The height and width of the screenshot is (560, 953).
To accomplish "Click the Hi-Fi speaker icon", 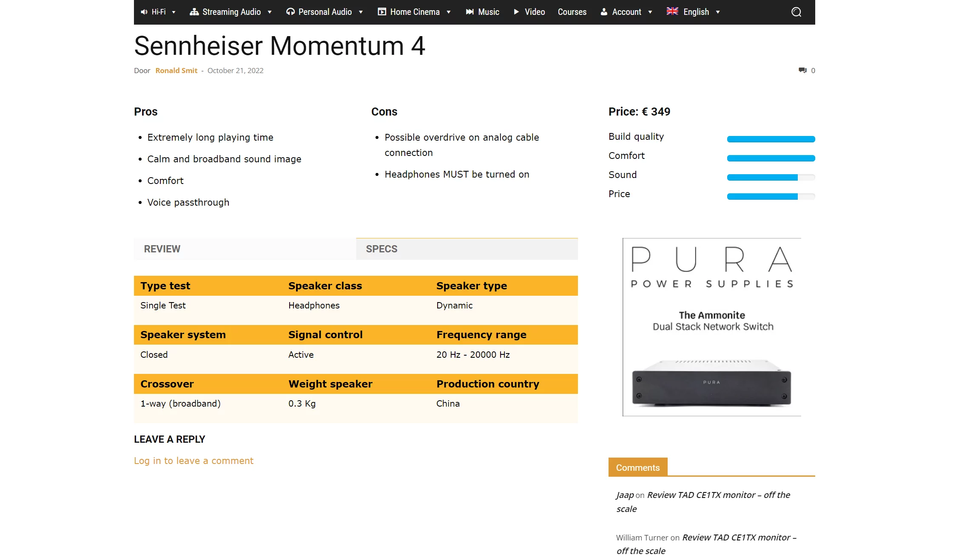I will (x=144, y=12).
